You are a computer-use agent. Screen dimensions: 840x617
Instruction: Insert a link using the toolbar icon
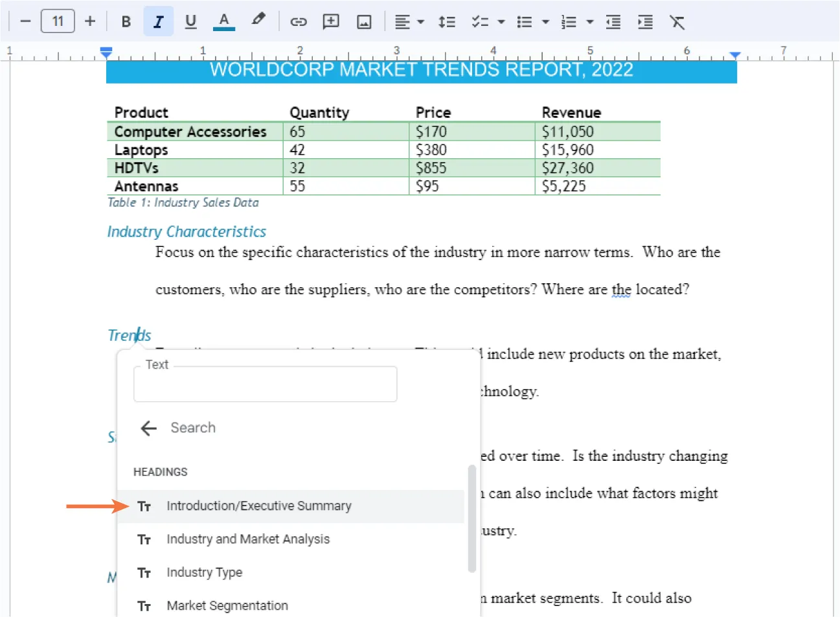click(299, 21)
